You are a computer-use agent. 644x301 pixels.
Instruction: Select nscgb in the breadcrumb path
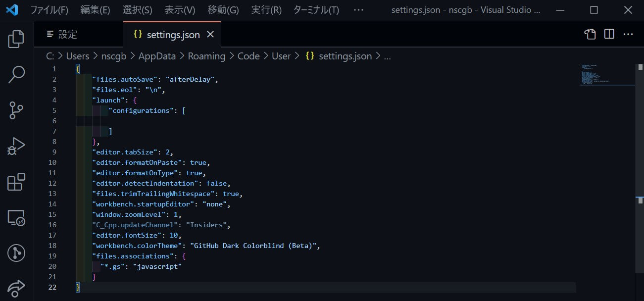point(113,56)
